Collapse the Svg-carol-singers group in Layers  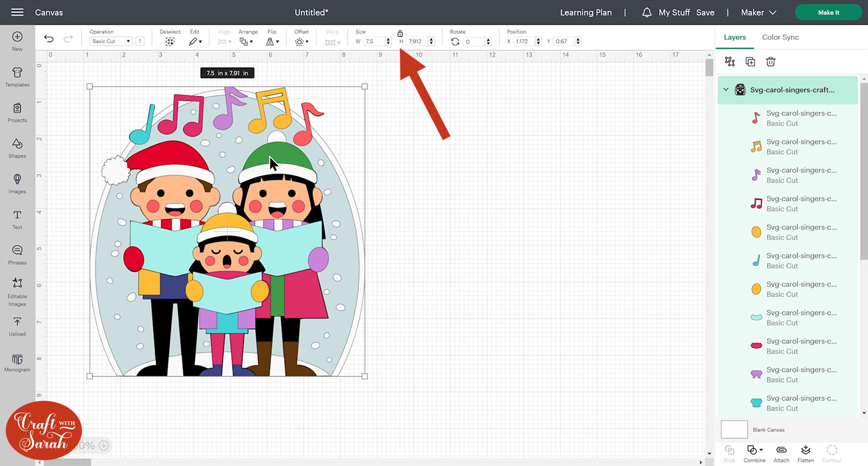(x=726, y=90)
